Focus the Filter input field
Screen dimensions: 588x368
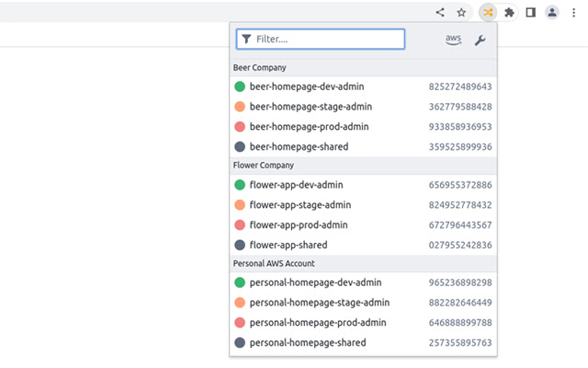click(321, 39)
